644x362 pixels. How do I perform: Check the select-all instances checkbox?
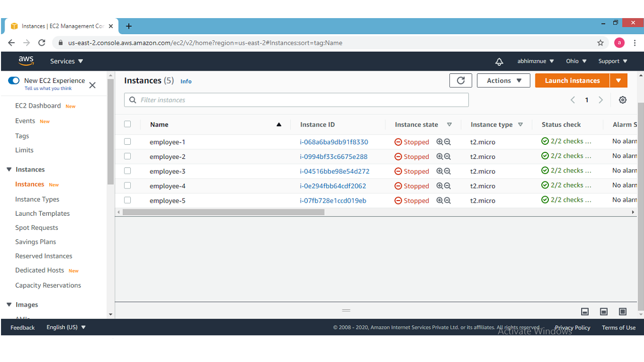tap(127, 124)
